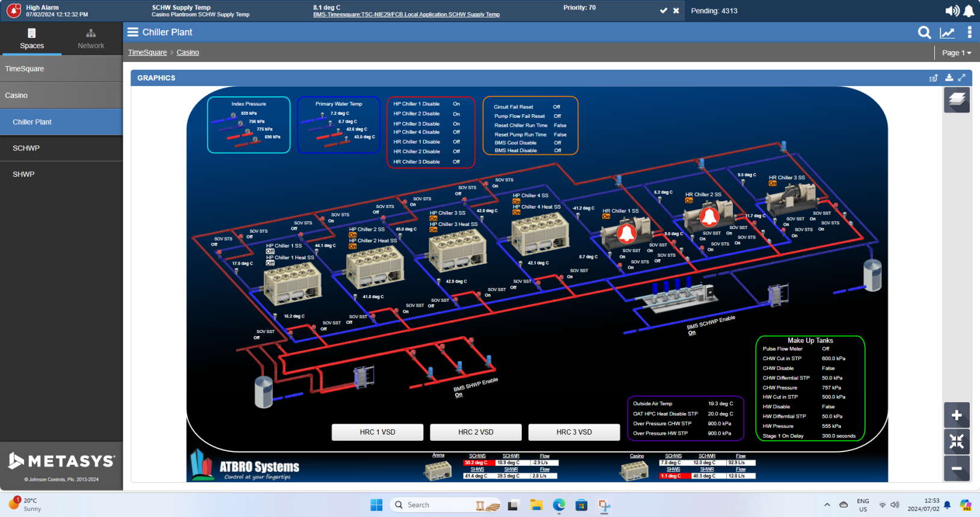
Task: Click the HP Chiller 4 unit graphic
Action: pos(541,234)
